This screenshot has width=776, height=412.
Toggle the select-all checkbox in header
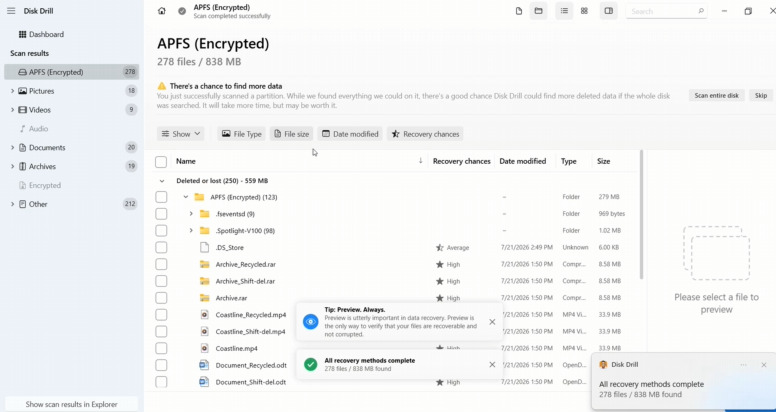point(161,161)
